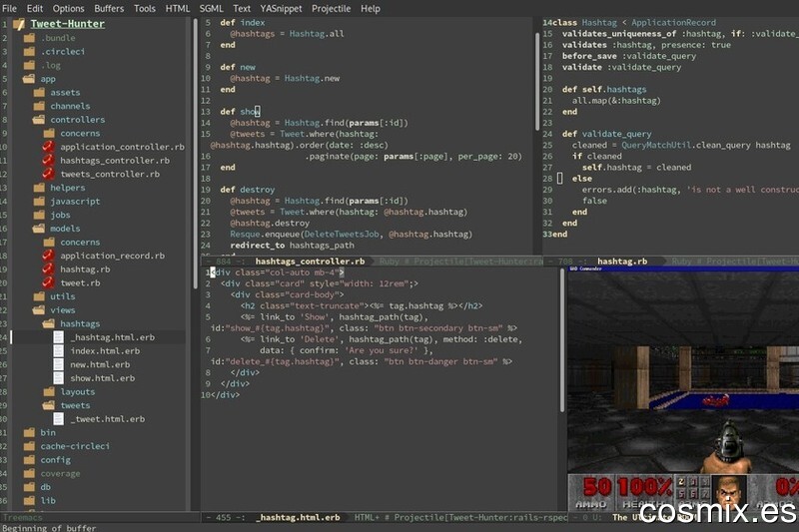Click the treemacs pane scrollbar
799x532 pixels.
(x=195, y=153)
